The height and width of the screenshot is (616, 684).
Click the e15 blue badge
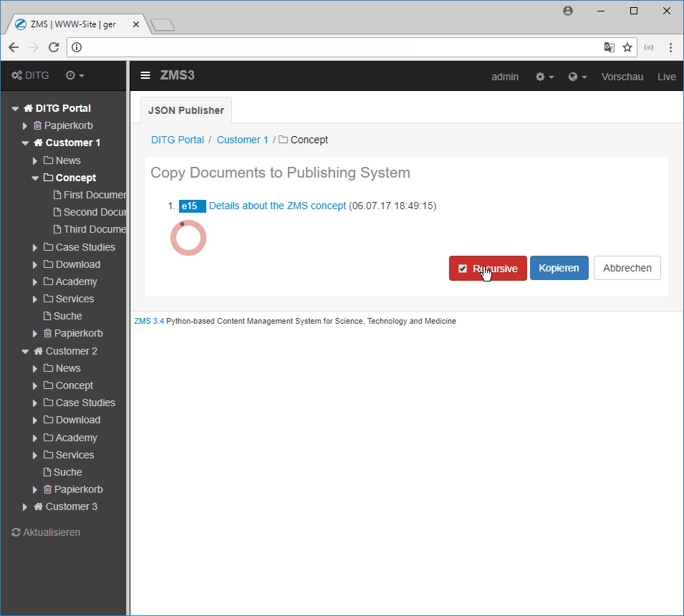pos(193,206)
